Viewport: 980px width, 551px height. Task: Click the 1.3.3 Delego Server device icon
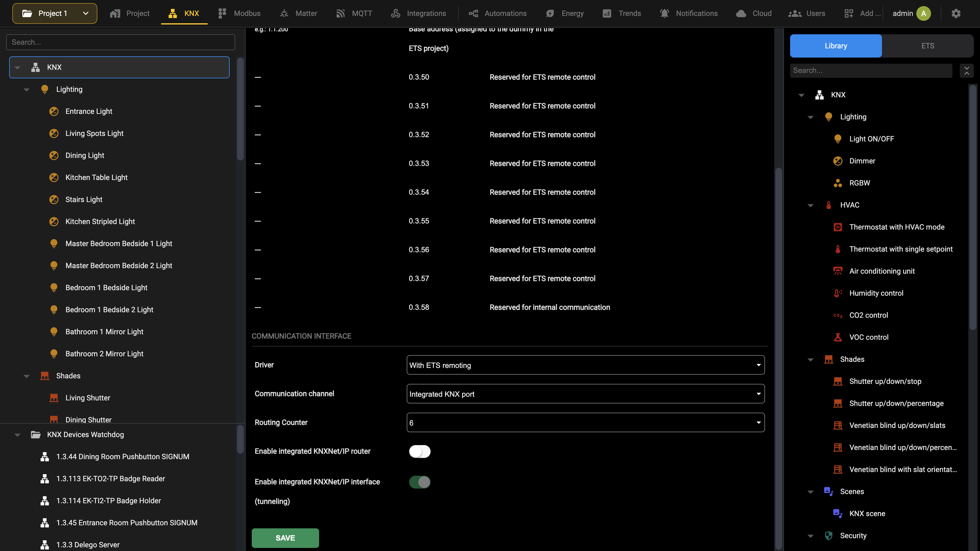click(45, 545)
